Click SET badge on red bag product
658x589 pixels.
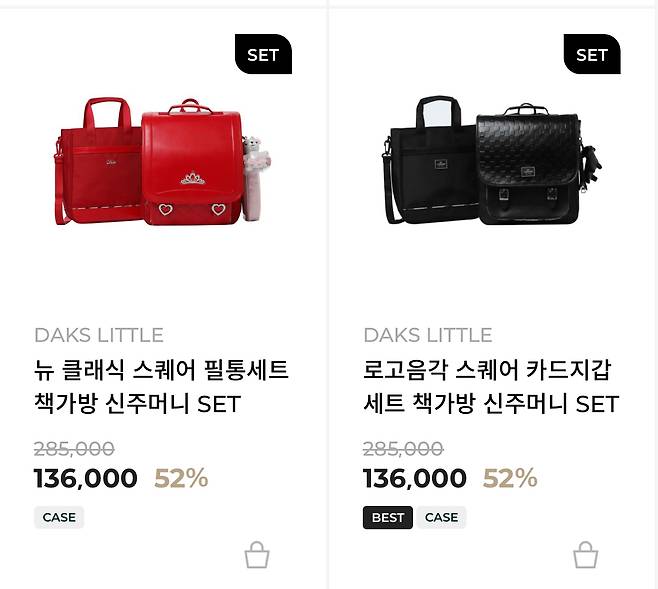click(x=263, y=54)
